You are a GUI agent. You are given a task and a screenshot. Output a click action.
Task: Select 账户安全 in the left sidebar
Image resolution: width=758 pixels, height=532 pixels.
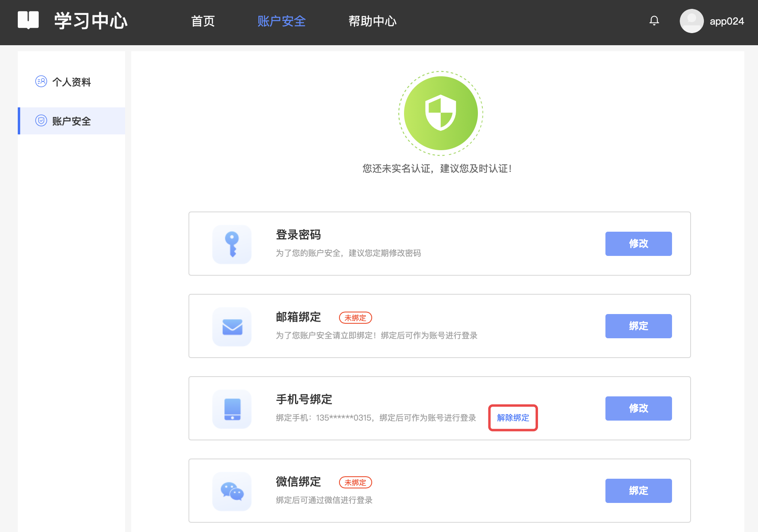click(71, 121)
